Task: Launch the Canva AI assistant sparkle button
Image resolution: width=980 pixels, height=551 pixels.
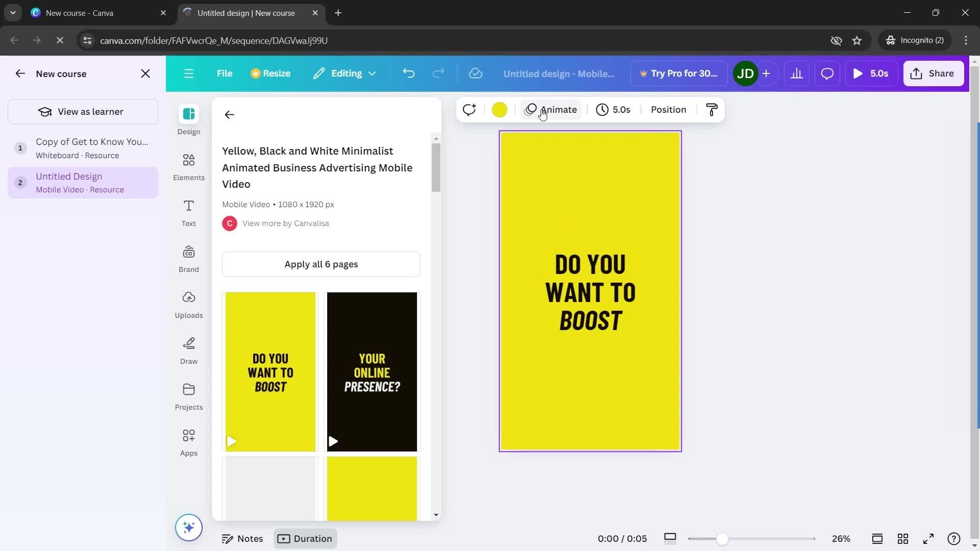Action: [189, 527]
